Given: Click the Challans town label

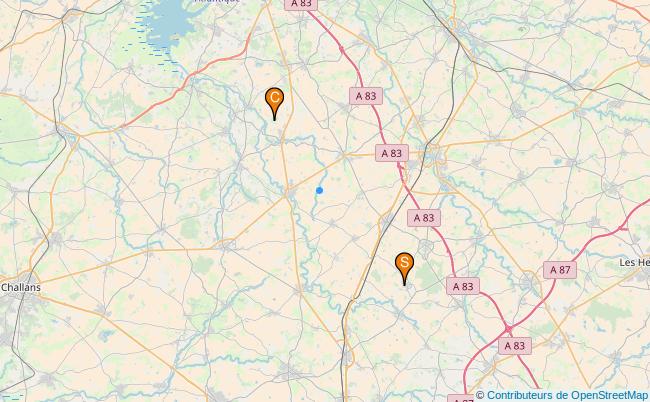Looking at the screenshot, I should tap(21, 287).
